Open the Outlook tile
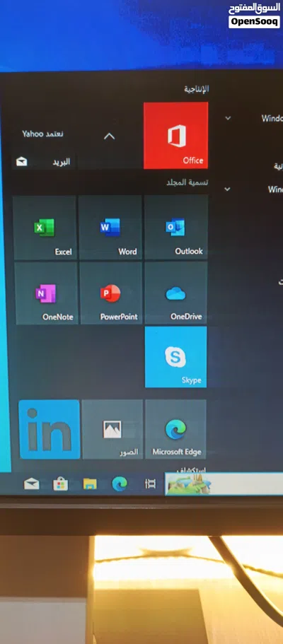 [x=176, y=228]
